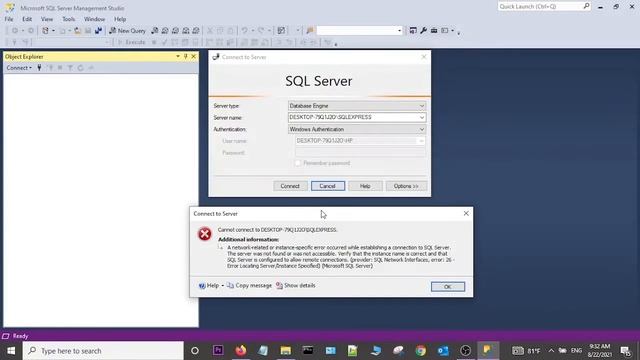Click the Cortana circle icon on taskbar
Screen dimensions: 640x360
195,351
